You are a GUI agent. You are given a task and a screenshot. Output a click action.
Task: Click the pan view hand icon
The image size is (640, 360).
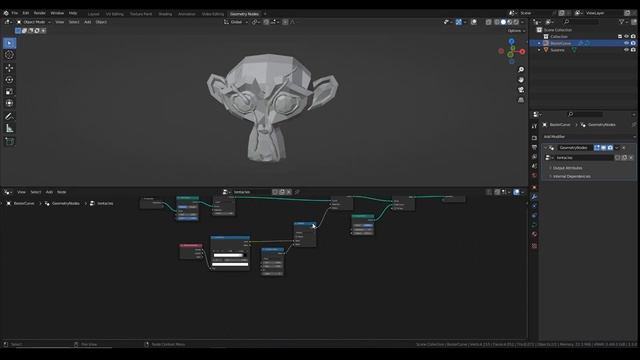tap(521, 80)
